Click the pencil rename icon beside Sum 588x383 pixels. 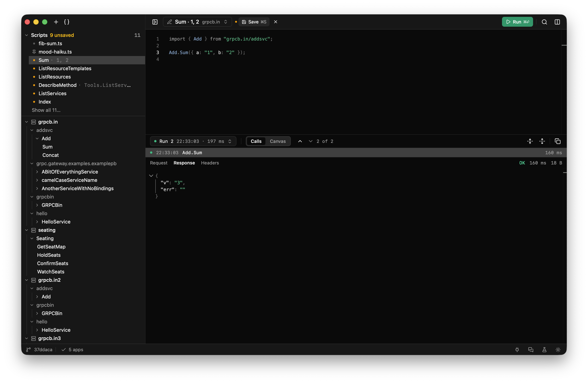click(170, 22)
